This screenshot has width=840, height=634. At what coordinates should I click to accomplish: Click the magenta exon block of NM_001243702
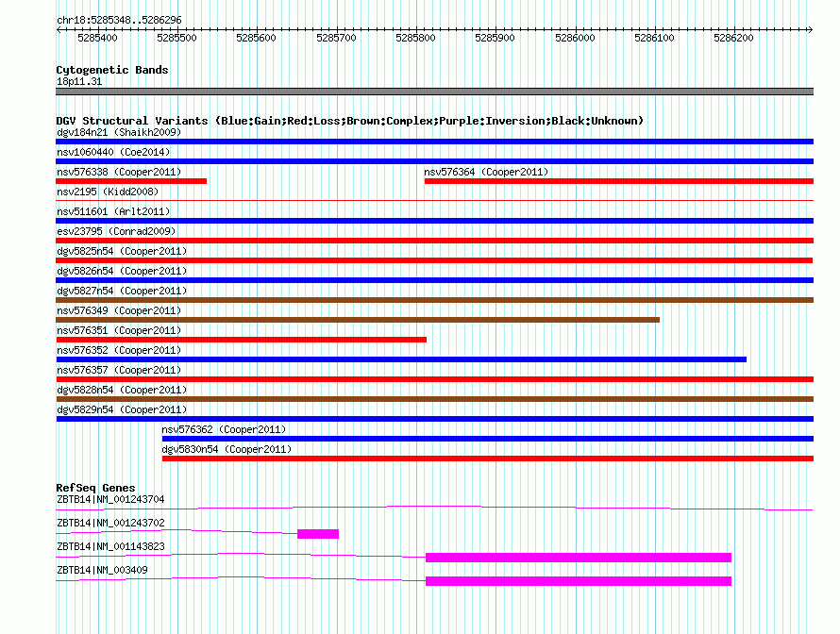tap(318, 534)
